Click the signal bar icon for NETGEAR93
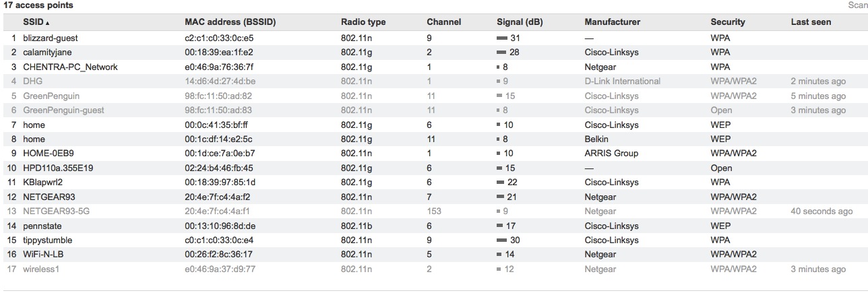Image resolution: width=868 pixels, height=293 pixels. click(500, 197)
